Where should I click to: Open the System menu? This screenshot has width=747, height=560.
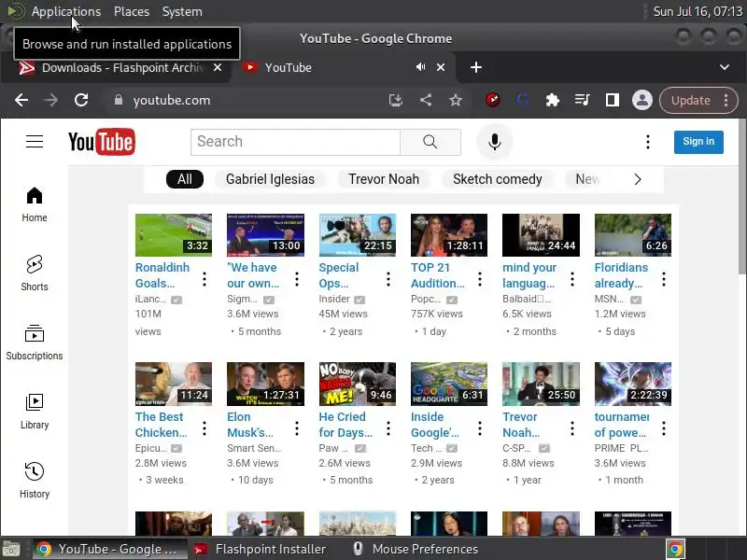pyautogui.click(x=182, y=11)
